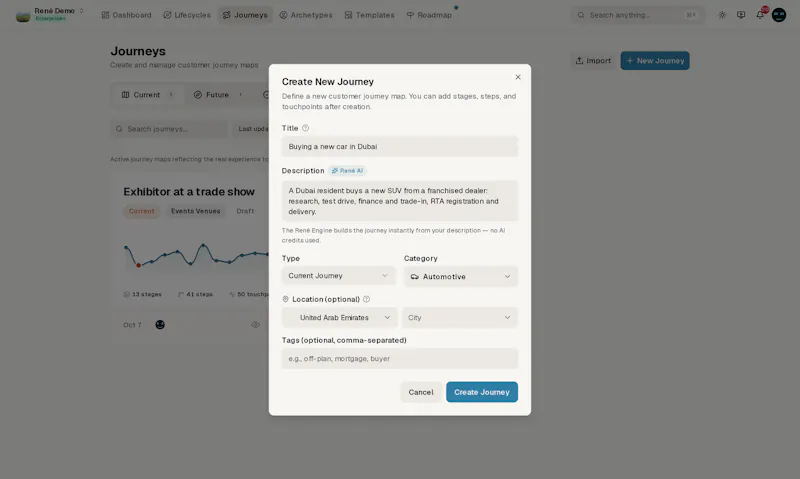Click the Import button
Image resolution: width=800 pixels, height=479 pixels.
click(593, 61)
